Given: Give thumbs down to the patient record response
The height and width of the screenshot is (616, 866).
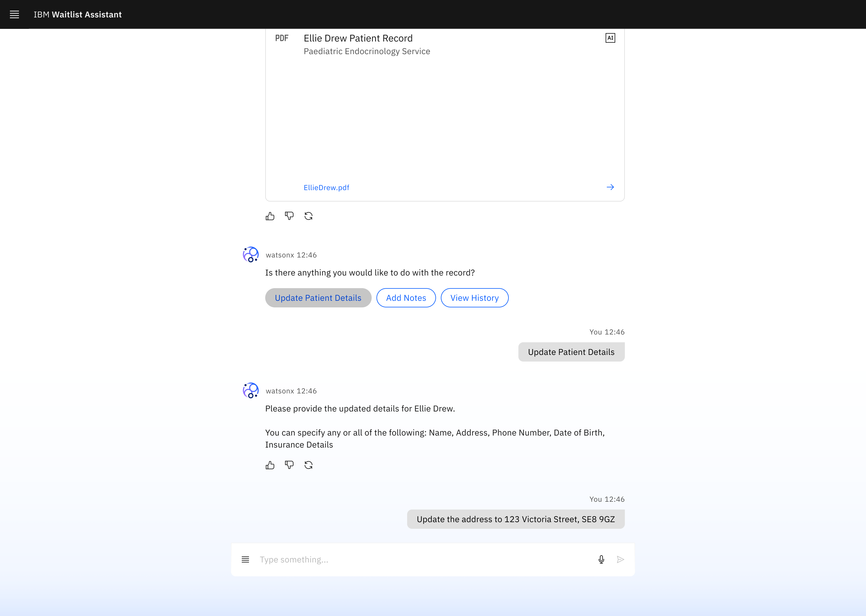Looking at the screenshot, I should click(289, 216).
